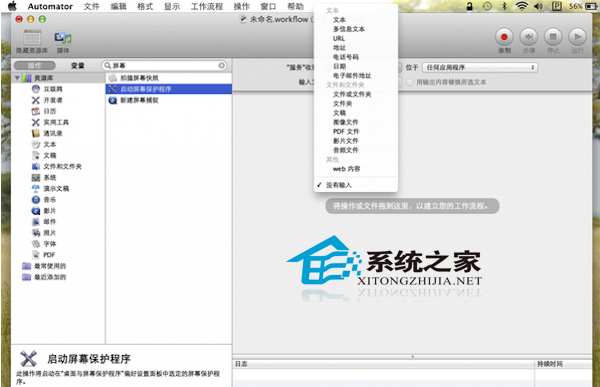600x387 pixels.
Task: Switch to the 操作 tab
Action: click(35, 65)
